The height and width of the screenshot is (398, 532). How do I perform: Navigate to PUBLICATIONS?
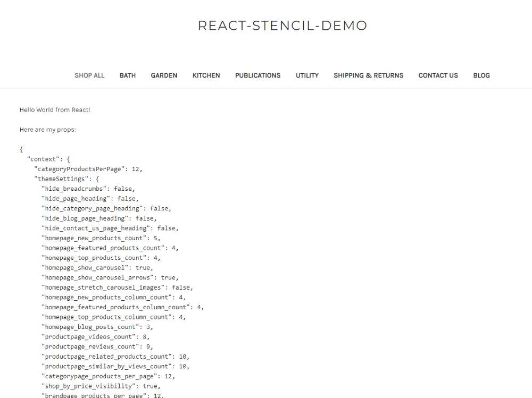pos(258,75)
